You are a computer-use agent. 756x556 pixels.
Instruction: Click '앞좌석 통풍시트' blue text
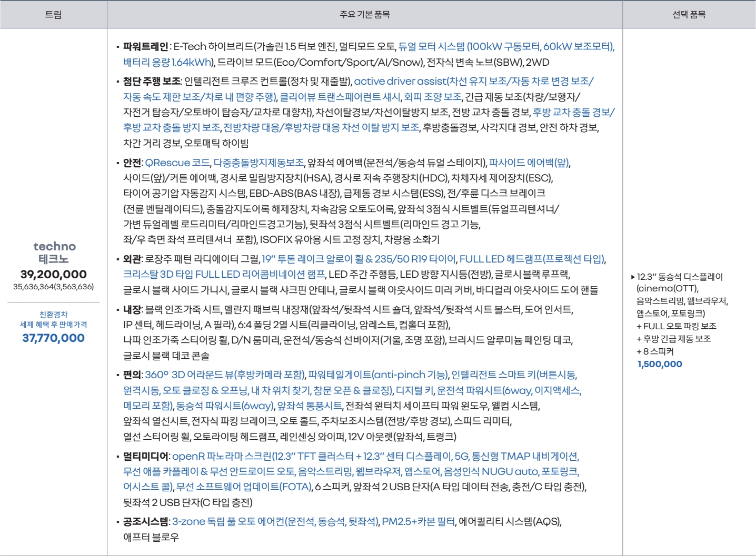point(310,406)
